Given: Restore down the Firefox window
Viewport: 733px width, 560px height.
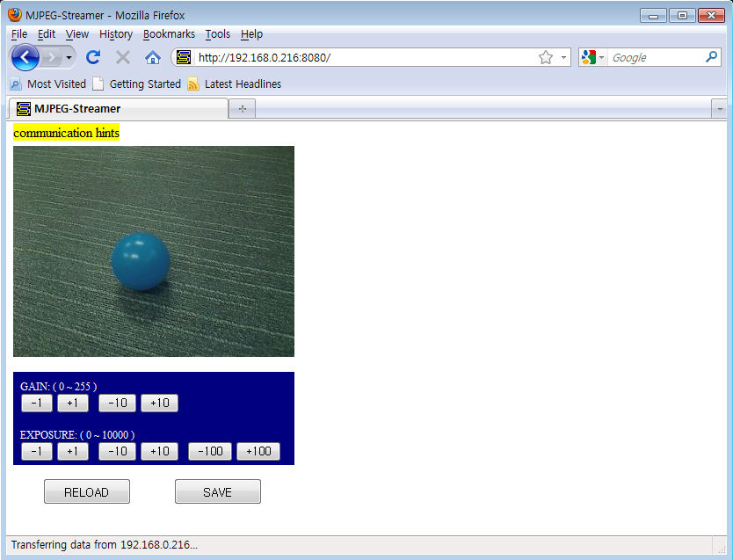Looking at the screenshot, I should point(682,16).
